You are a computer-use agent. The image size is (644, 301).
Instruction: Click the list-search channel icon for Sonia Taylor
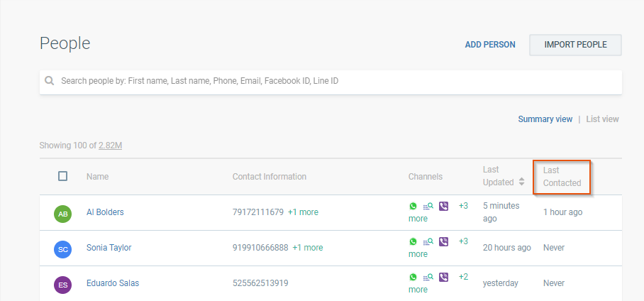pyautogui.click(x=428, y=242)
